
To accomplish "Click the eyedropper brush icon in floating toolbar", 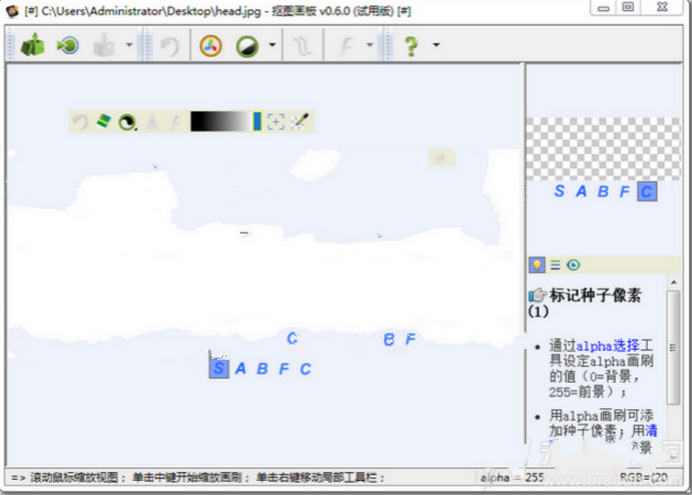I will 300,122.
